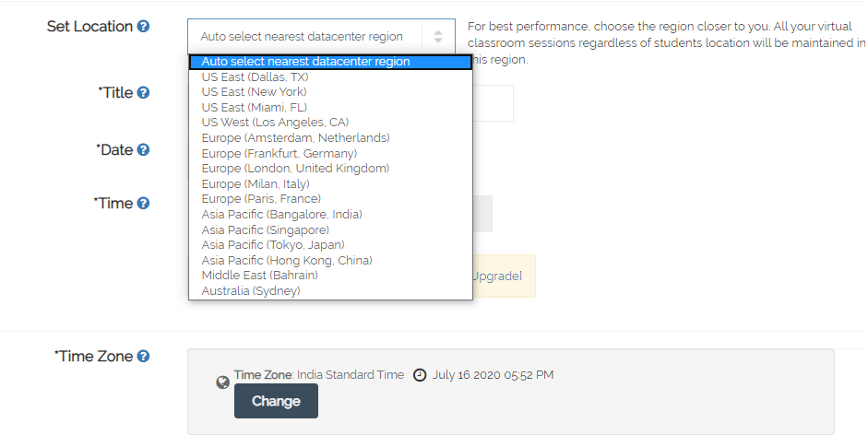Click the Change time zone button
This screenshot has width=868, height=435.
coord(276,401)
